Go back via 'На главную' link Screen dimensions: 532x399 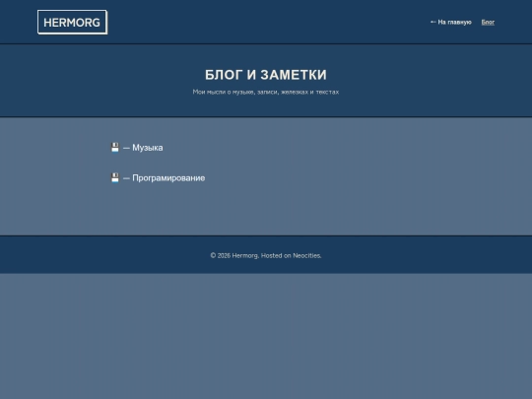click(451, 22)
